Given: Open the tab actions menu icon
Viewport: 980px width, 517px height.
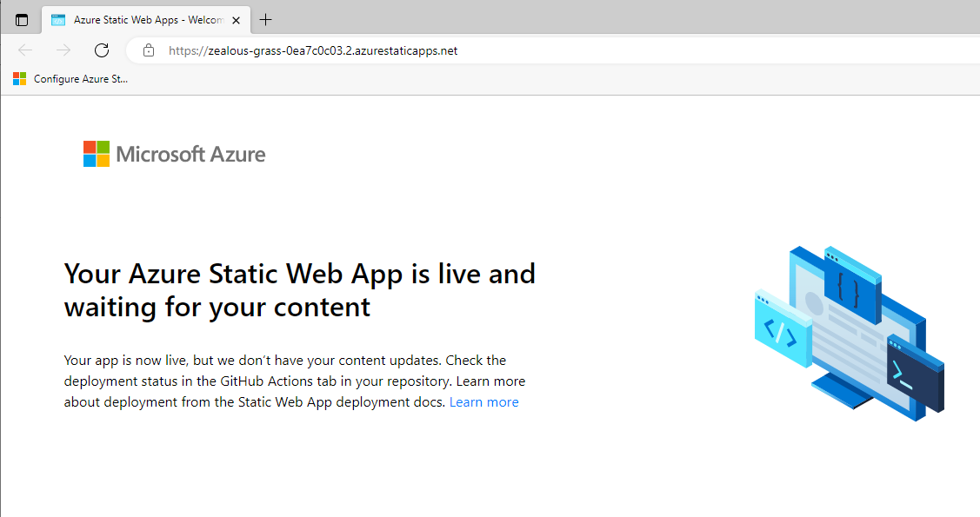Looking at the screenshot, I should (22, 20).
